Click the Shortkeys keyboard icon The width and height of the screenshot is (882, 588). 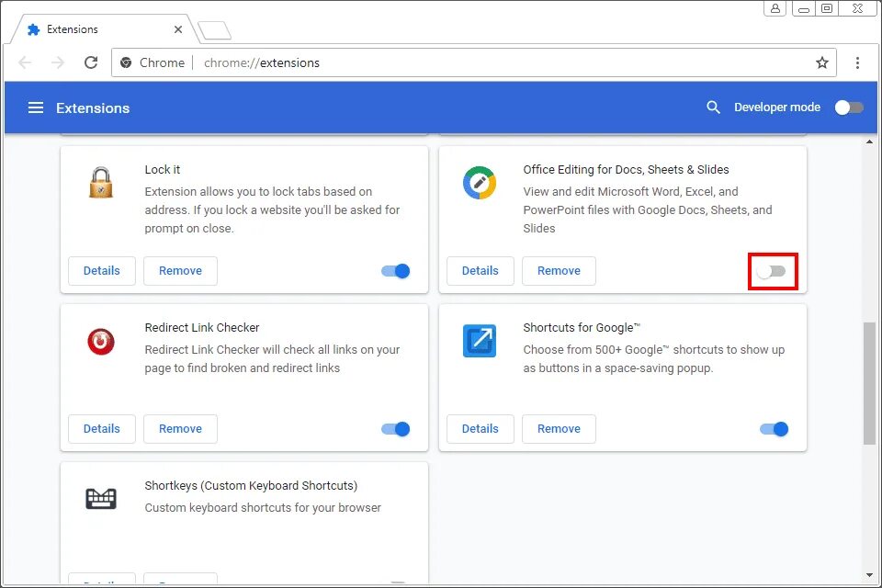(x=101, y=498)
